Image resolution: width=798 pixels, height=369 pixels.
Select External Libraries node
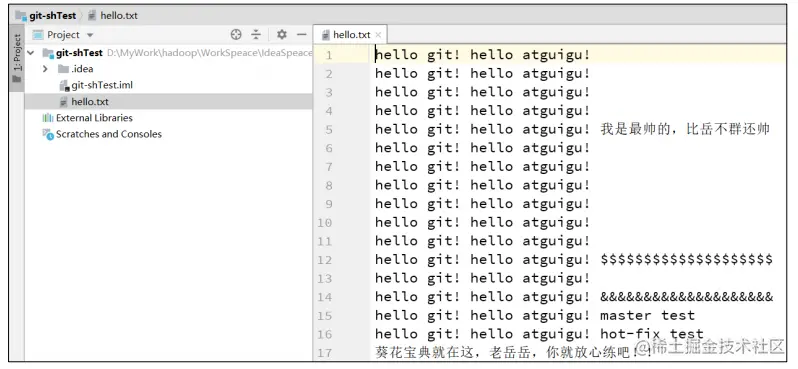point(94,118)
